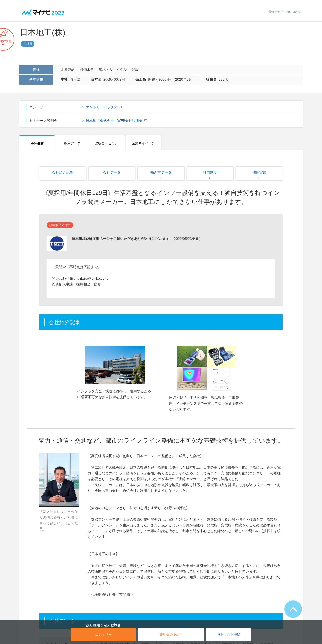Click the technical equipment photo collage
Screen dimensions: 322x644
[206, 368]
